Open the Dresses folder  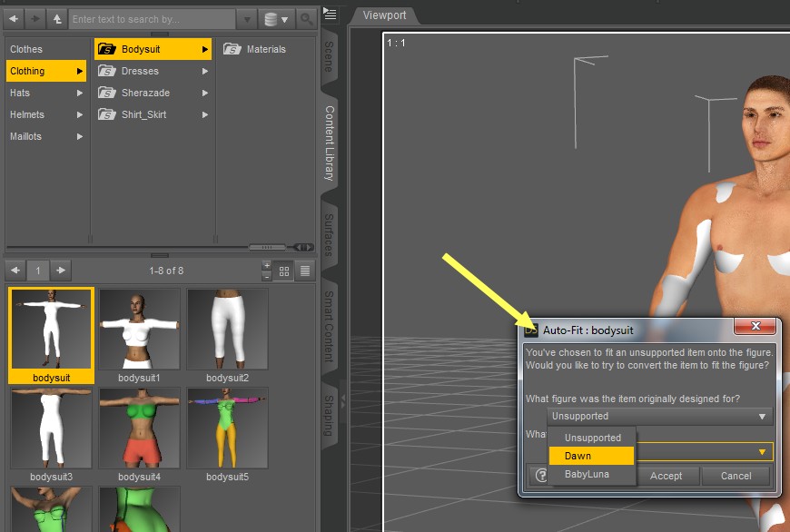click(153, 71)
